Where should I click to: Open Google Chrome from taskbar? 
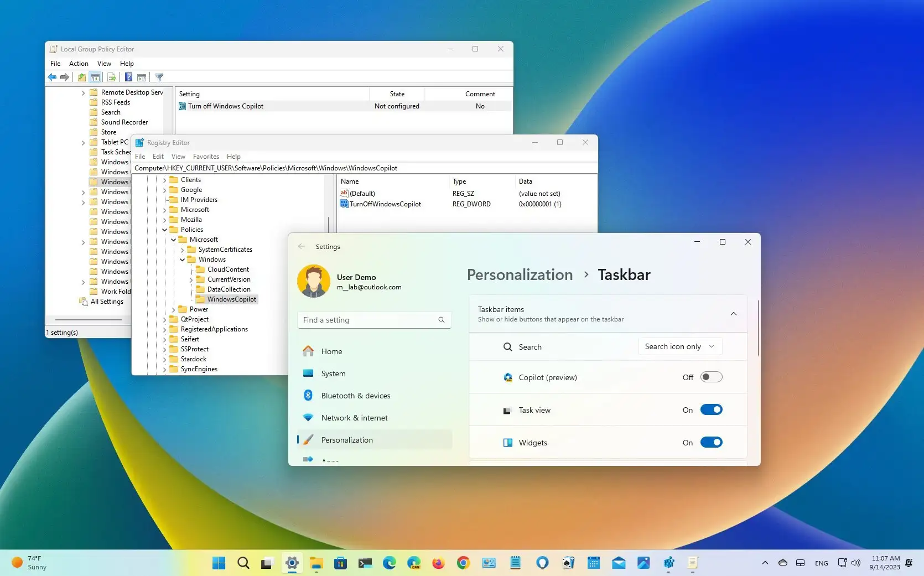click(x=463, y=563)
